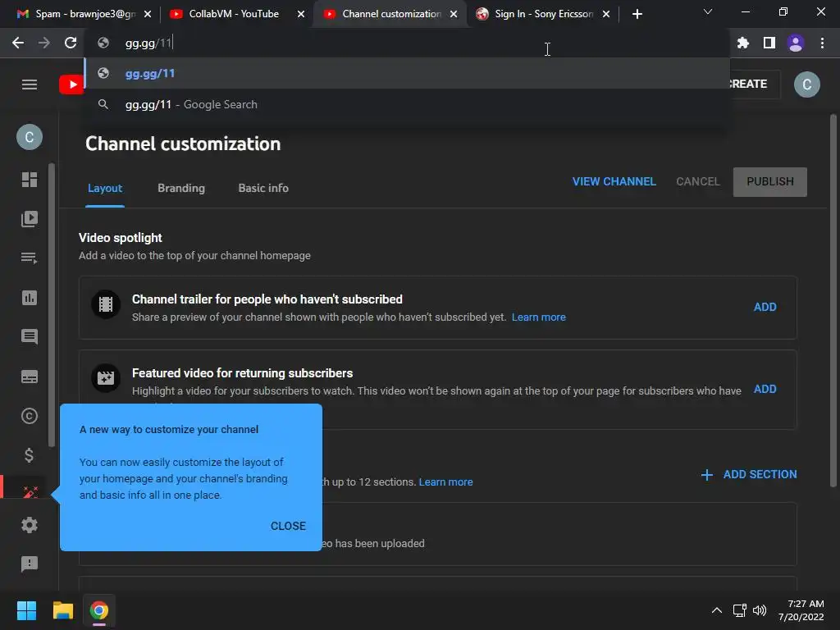Toggle the Chrome side panel icon

pyautogui.click(x=769, y=43)
